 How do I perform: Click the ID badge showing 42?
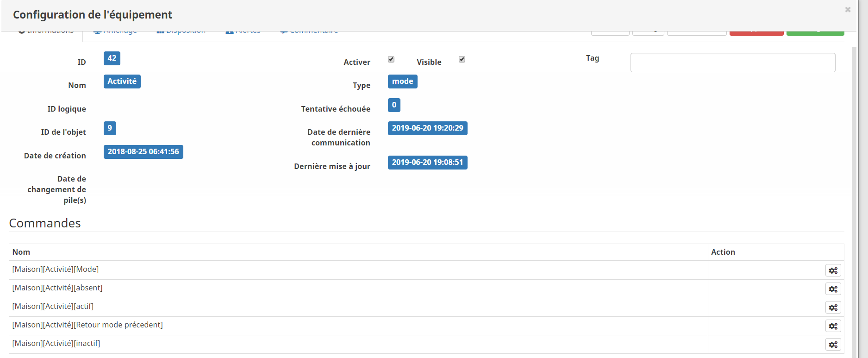click(x=112, y=58)
